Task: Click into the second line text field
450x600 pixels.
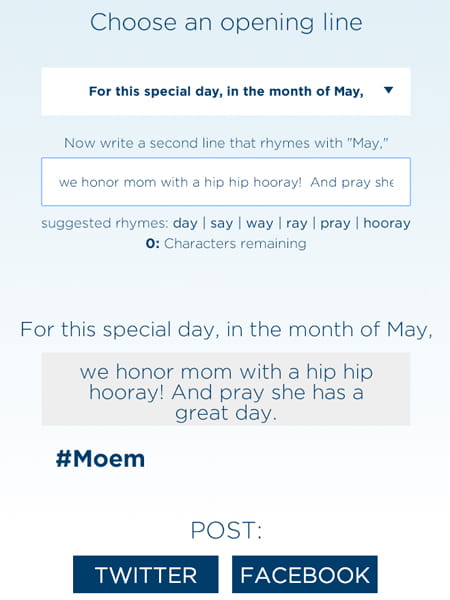Action: pos(226,182)
